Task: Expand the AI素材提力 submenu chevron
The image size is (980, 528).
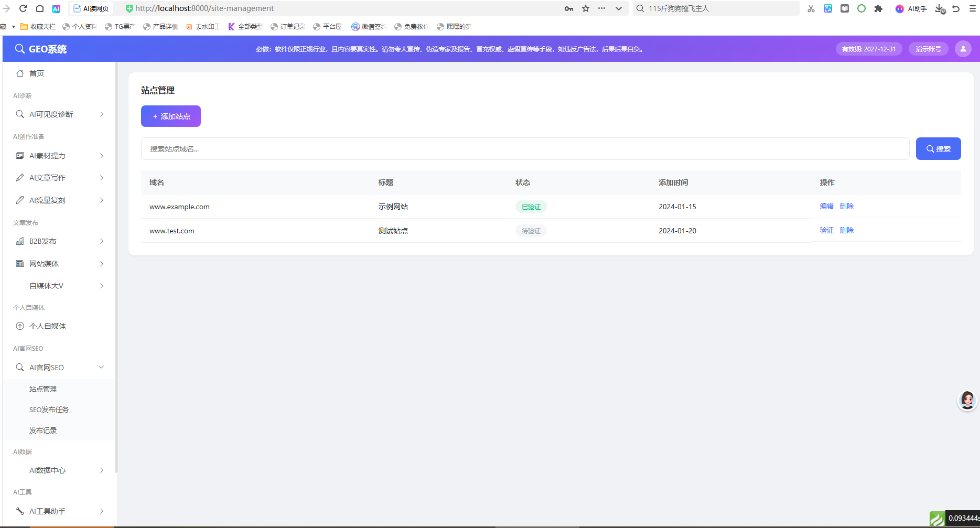Action: 102,156
